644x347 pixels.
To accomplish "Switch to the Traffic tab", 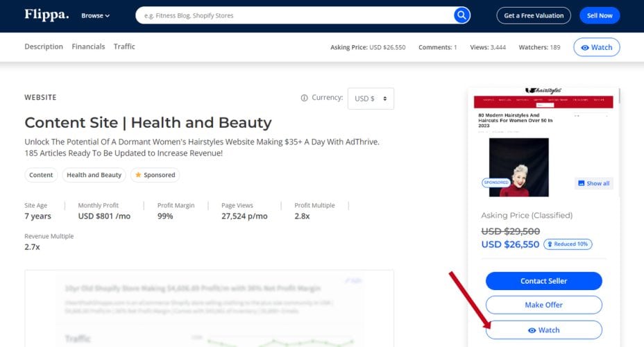I will (x=124, y=46).
